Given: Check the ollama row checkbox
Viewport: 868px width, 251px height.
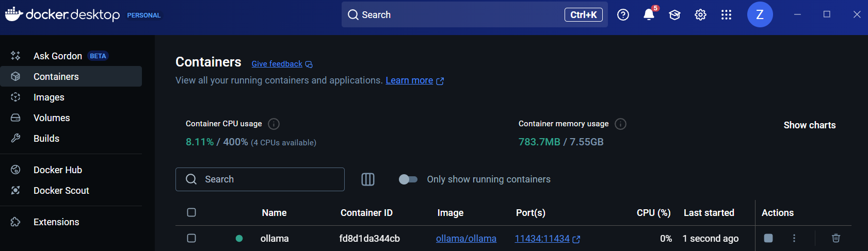Looking at the screenshot, I should (191, 238).
